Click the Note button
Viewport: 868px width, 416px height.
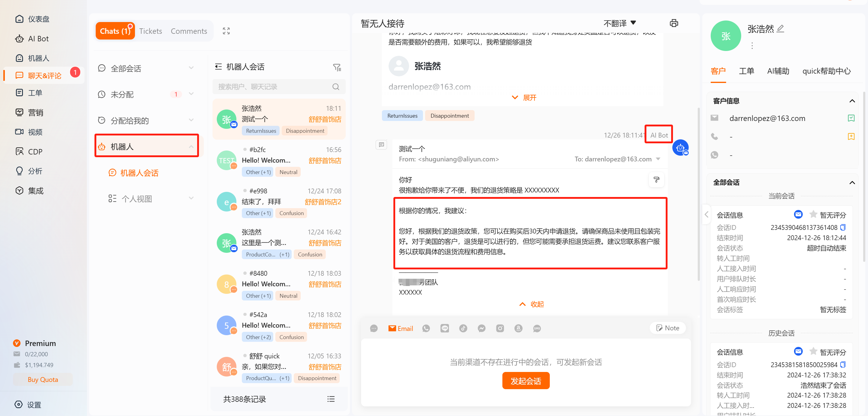coord(667,328)
